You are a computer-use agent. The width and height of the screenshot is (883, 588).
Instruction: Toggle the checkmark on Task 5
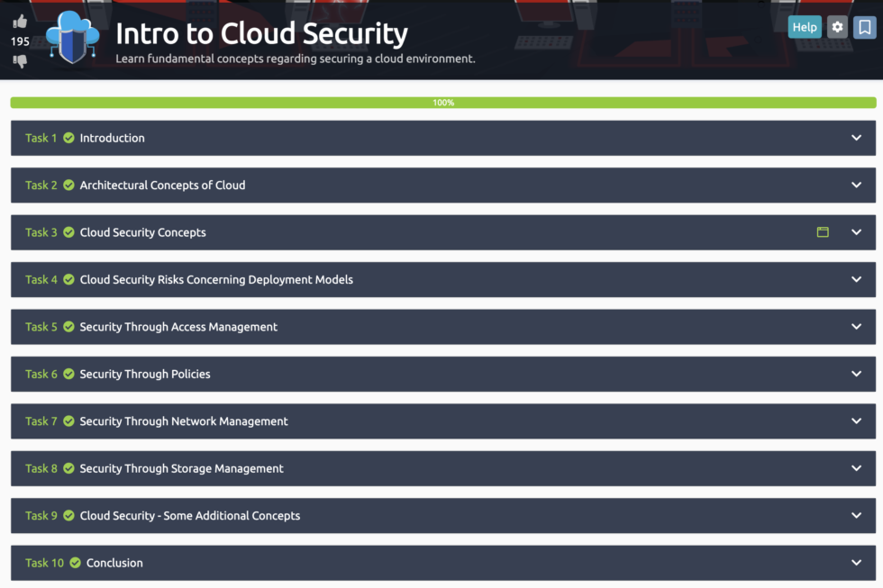pyautogui.click(x=68, y=327)
